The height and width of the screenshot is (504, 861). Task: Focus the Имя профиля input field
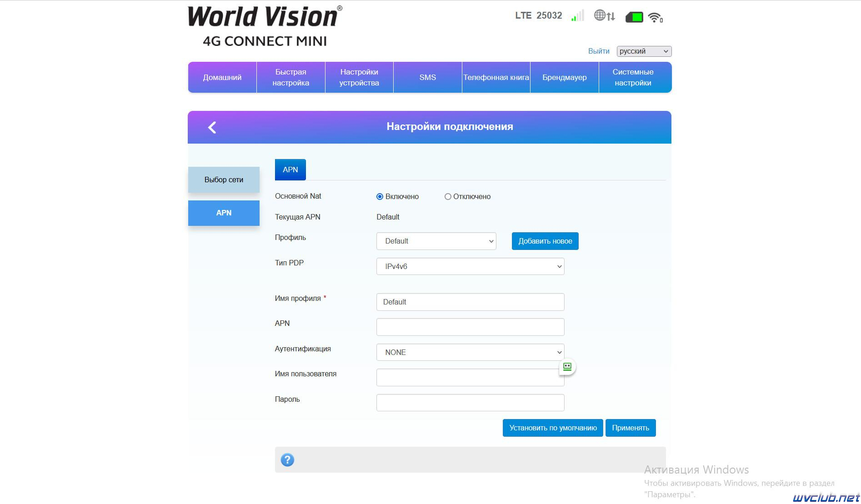(470, 302)
